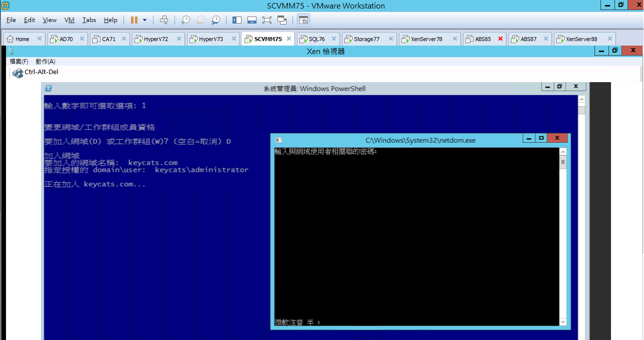644x340 pixels.
Task: Restore the Xen 檢視器 window
Action: tap(615, 51)
